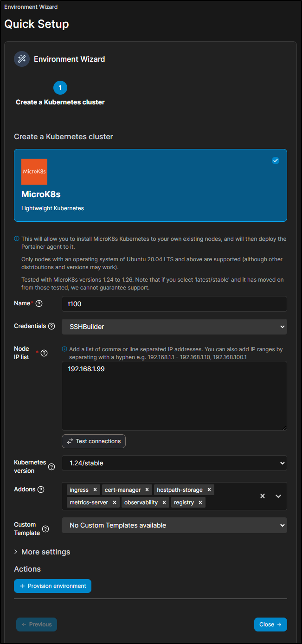Remove the ingress addon tag
This screenshot has height=644, width=302.
click(95, 489)
